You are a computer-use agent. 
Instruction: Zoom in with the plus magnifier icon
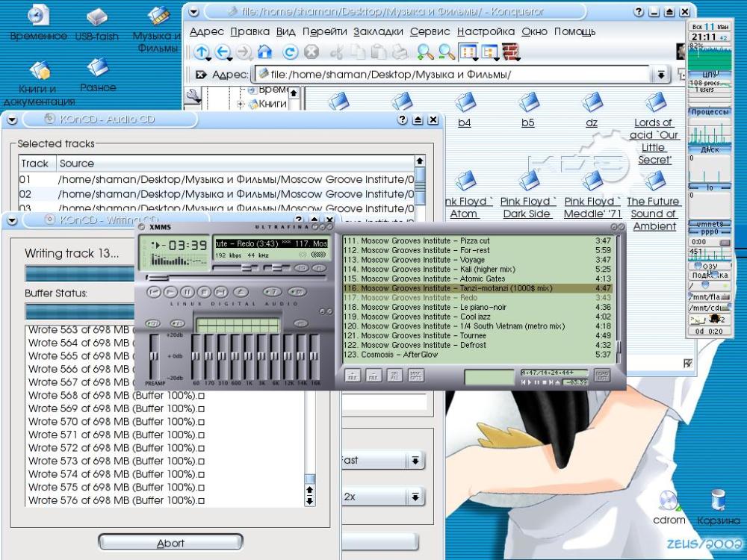click(x=425, y=52)
